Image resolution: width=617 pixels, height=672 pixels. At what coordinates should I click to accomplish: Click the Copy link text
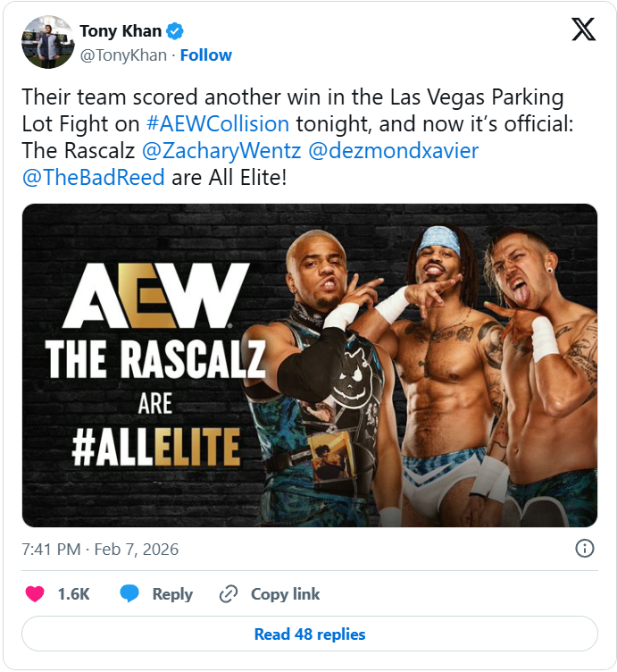[x=285, y=594]
